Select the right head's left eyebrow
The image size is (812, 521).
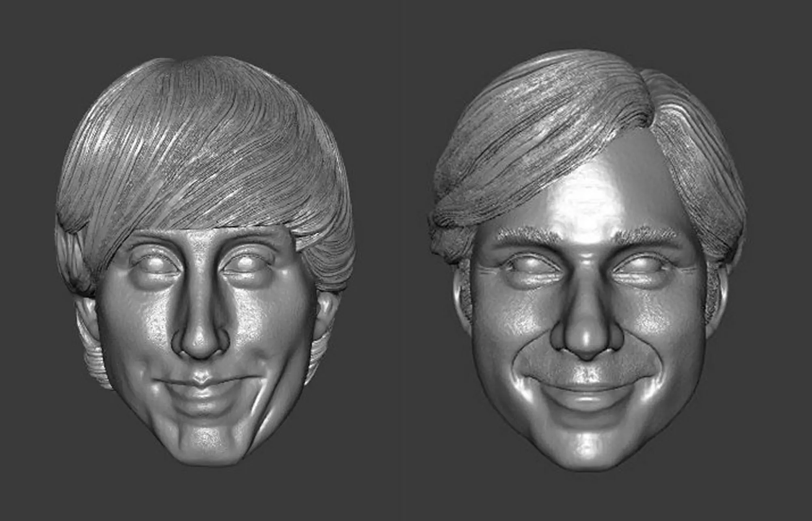pos(528,235)
